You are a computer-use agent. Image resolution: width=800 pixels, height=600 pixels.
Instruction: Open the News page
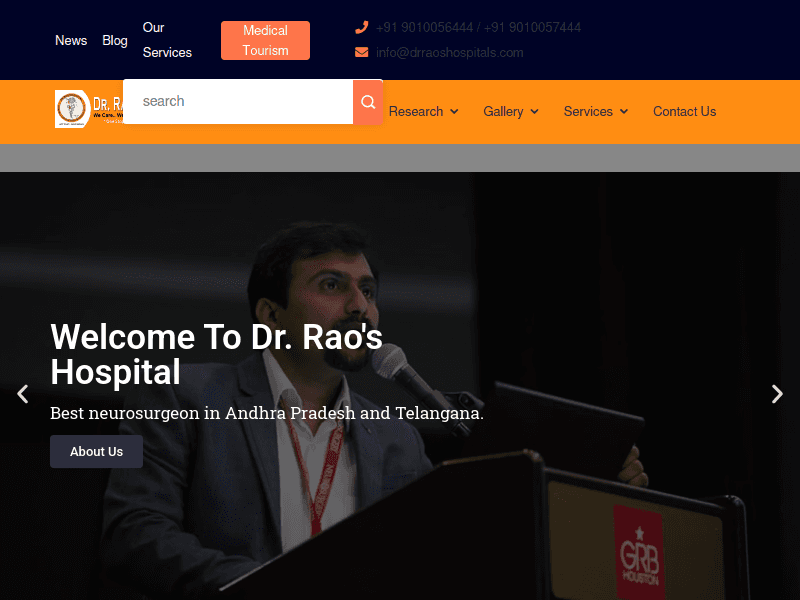click(70, 40)
